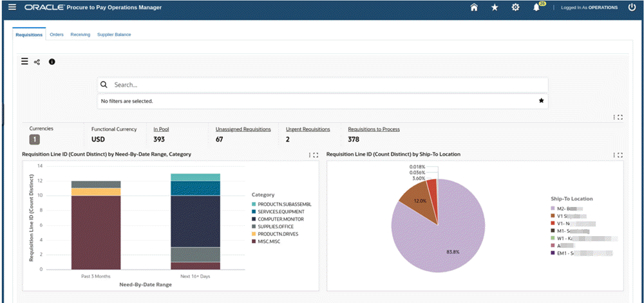The image size is (644, 303).
Task: Click the Logged In As OPERATIONS text
Action: (x=589, y=7)
